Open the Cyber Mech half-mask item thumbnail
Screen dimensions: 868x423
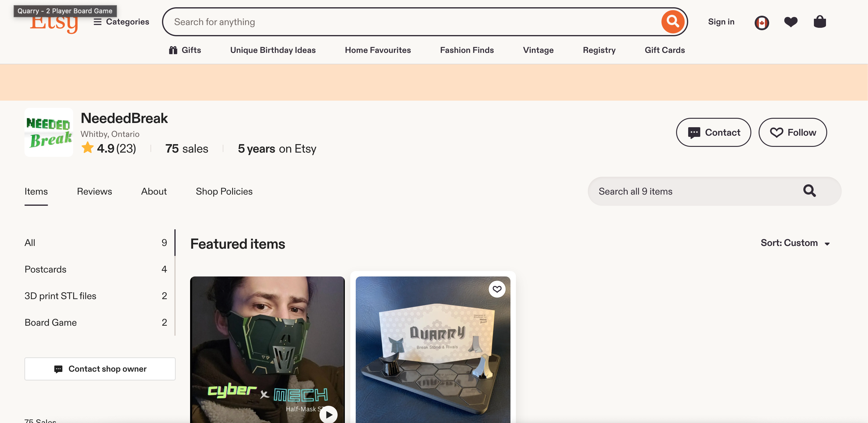(267, 350)
